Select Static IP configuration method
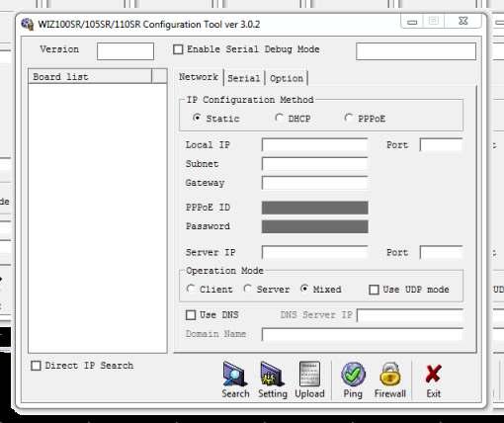 coord(197,118)
